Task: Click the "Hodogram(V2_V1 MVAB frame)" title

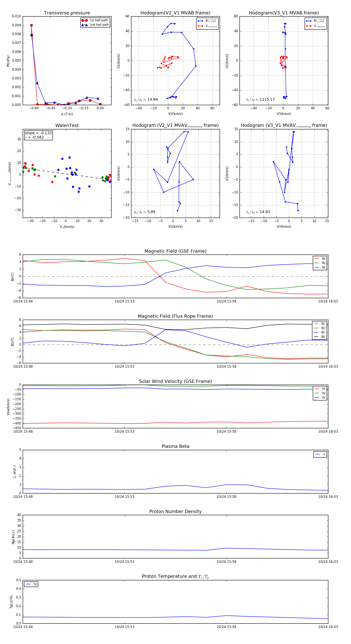Action: [x=175, y=13]
